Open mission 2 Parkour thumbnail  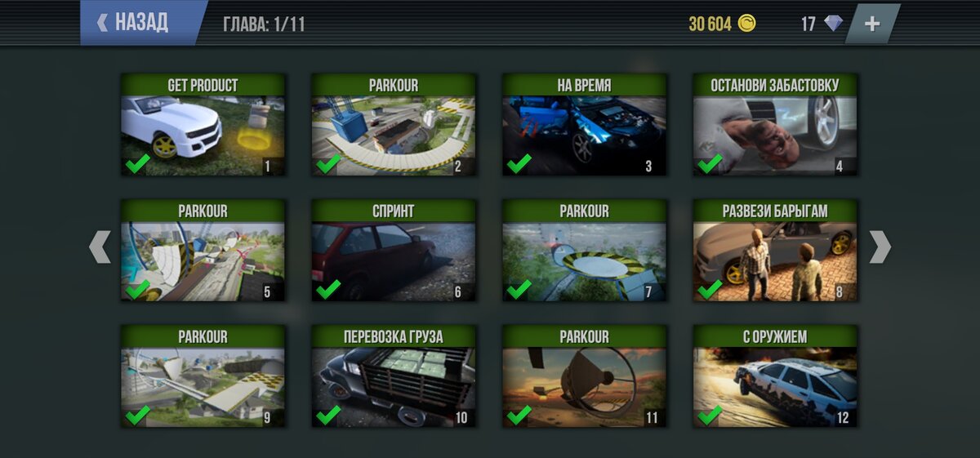coord(394,125)
